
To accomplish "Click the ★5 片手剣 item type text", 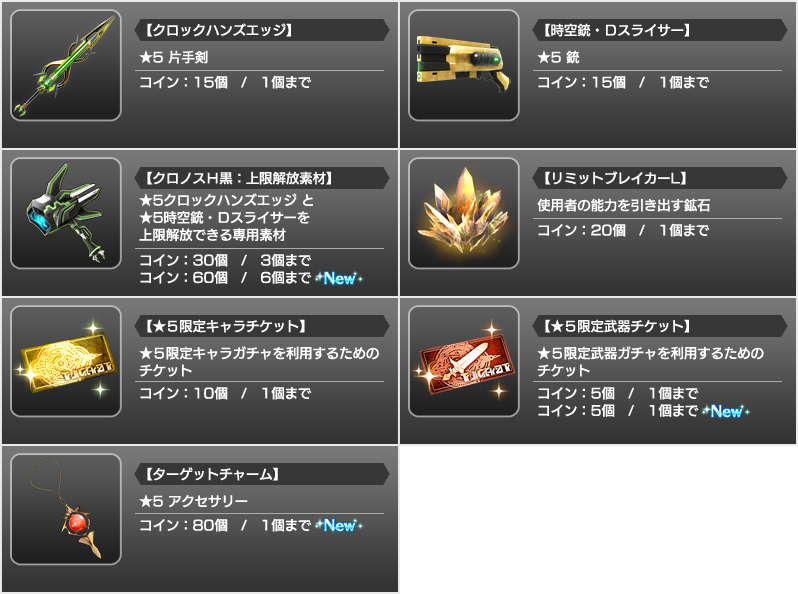I will [x=174, y=57].
